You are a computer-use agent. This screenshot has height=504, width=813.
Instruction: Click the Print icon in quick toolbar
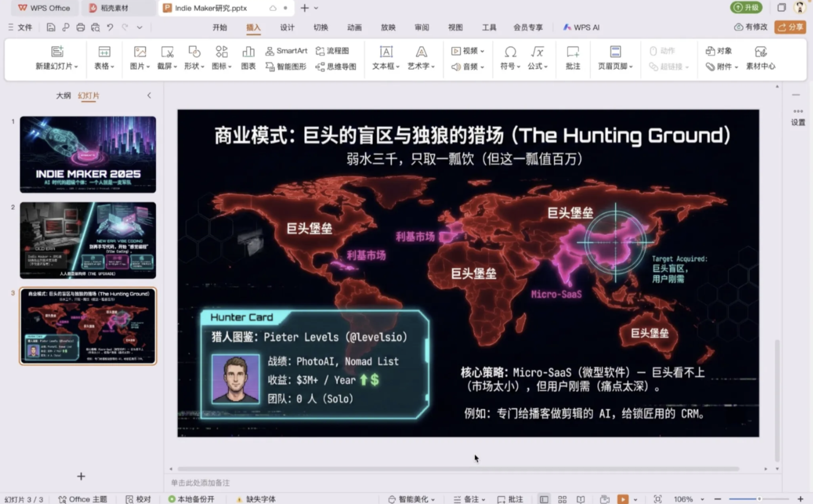(80, 27)
